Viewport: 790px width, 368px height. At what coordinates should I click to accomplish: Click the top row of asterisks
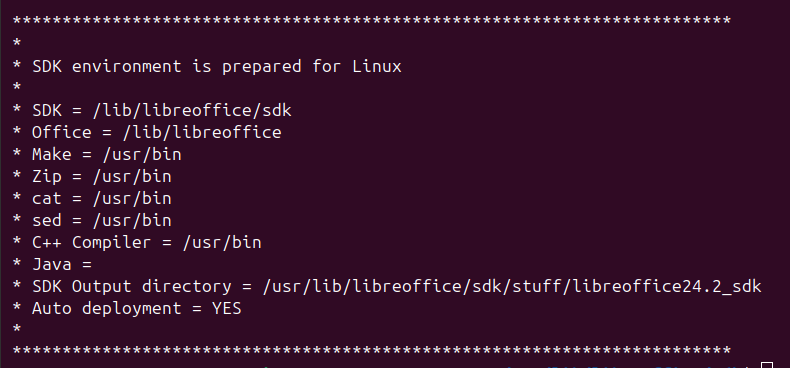tap(371, 22)
